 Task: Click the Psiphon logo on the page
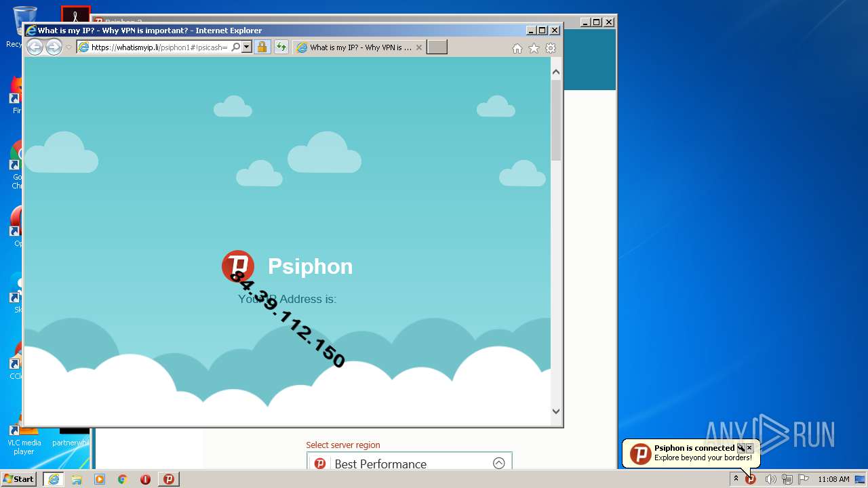(238, 266)
